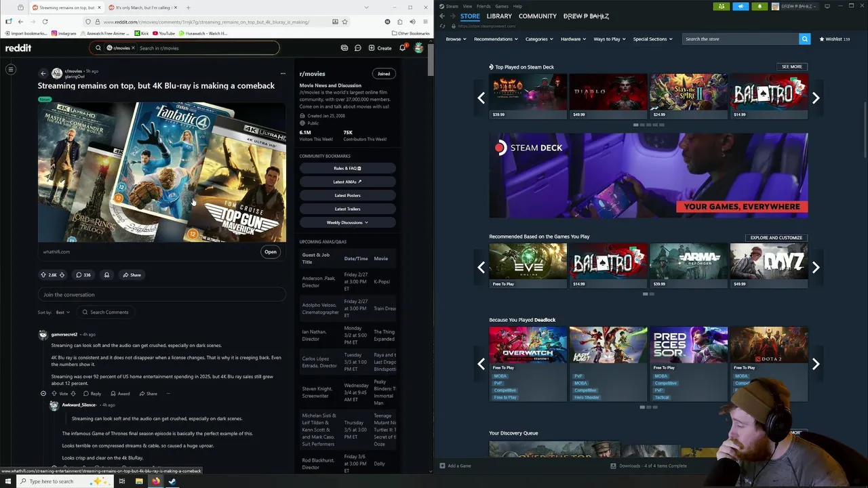Open Steam Categories dropdown
This screenshot has height=488, width=868.
tap(539, 39)
